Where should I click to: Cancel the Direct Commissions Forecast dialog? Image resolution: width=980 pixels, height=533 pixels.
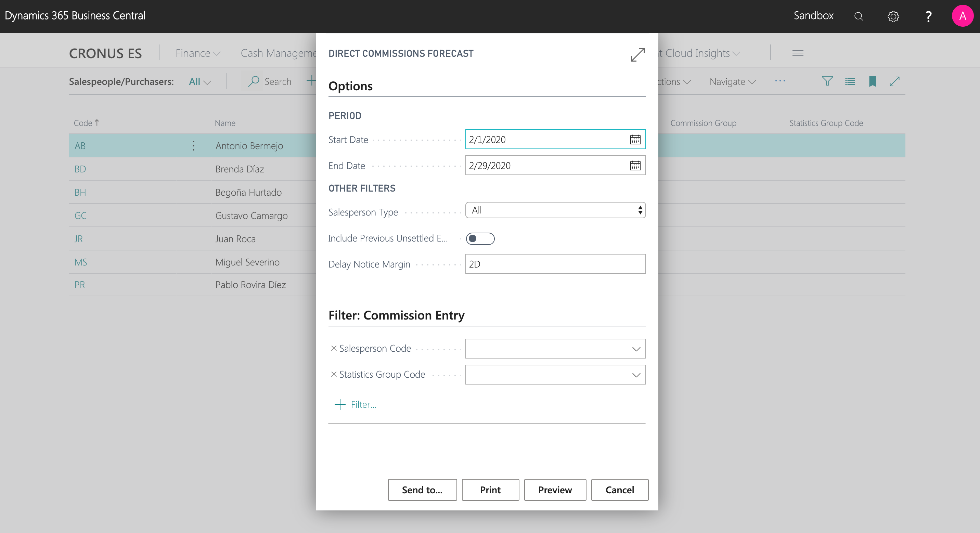619,490
